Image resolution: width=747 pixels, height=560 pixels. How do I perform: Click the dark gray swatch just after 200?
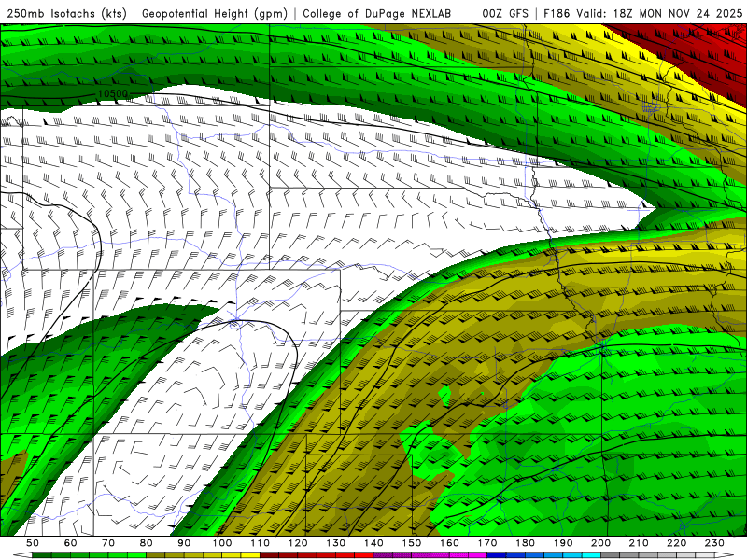click(611, 555)
